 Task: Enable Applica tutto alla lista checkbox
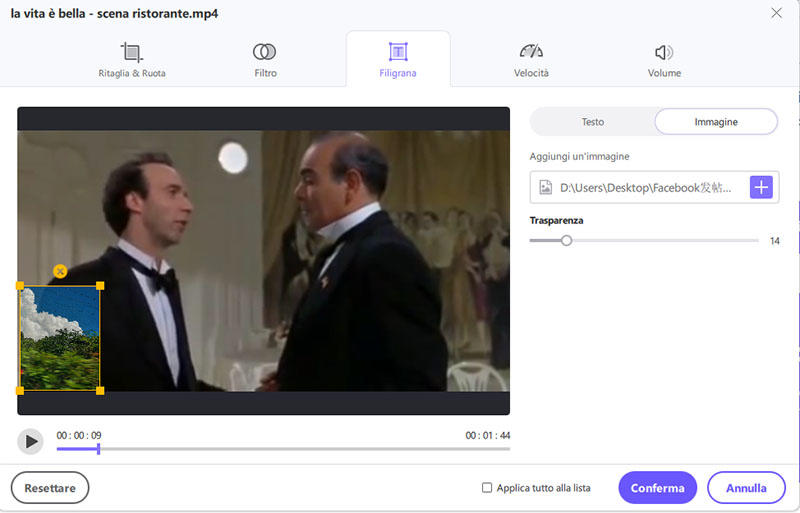pos(487,487)
